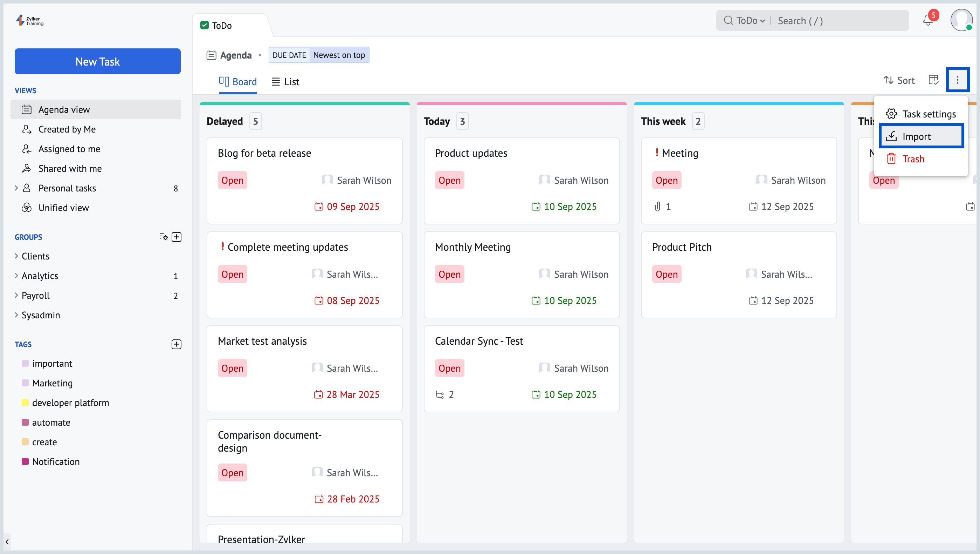The image size is (980, 554).
Task: Open the column customization icon beside Sort
Action: pos(933,80)
